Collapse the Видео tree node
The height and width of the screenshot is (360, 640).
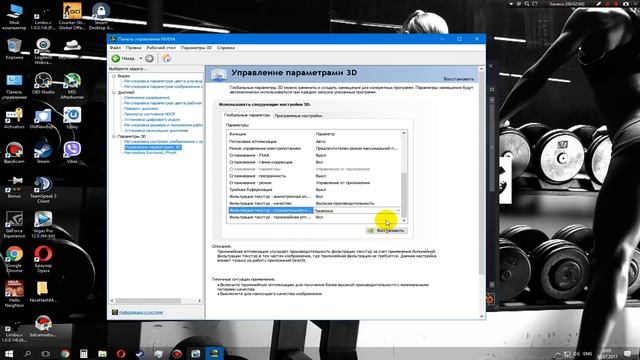pos(114,76)
